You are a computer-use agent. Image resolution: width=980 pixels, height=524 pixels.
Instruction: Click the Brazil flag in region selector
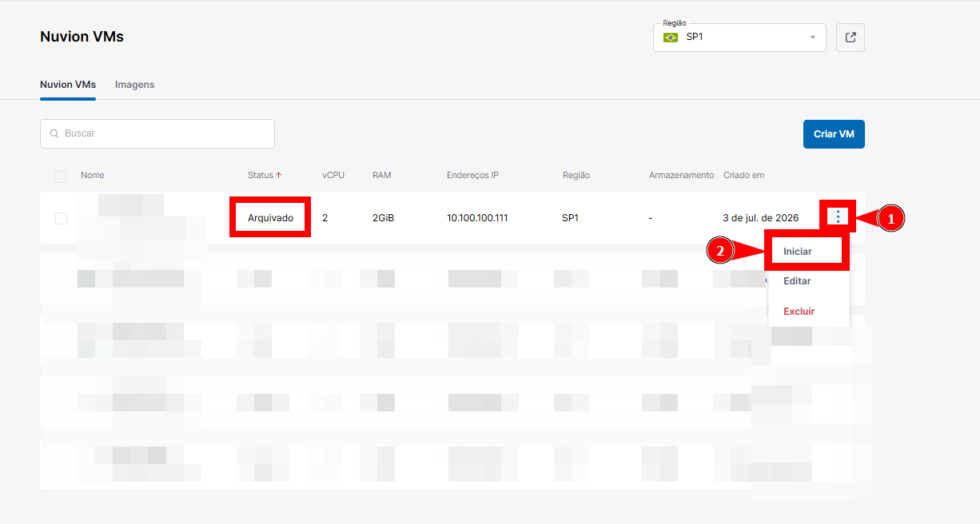coord(671,38)
